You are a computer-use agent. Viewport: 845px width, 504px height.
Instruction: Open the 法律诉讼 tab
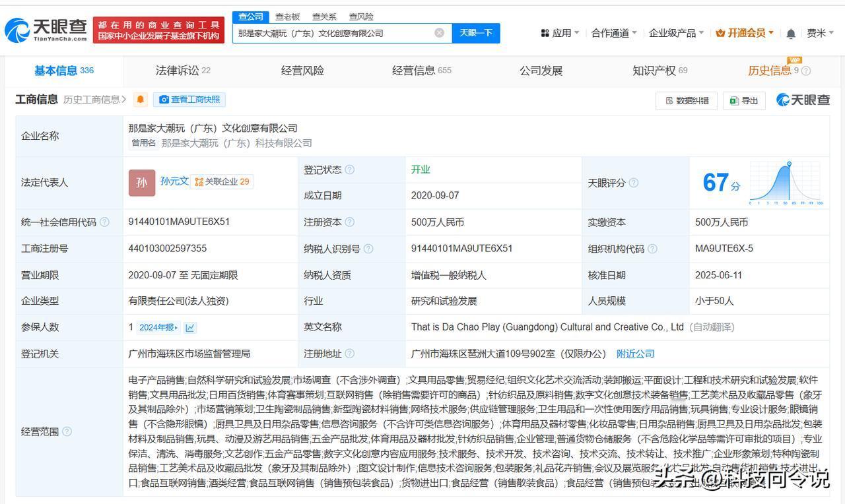pyautogui.click(x=183, y=71)
